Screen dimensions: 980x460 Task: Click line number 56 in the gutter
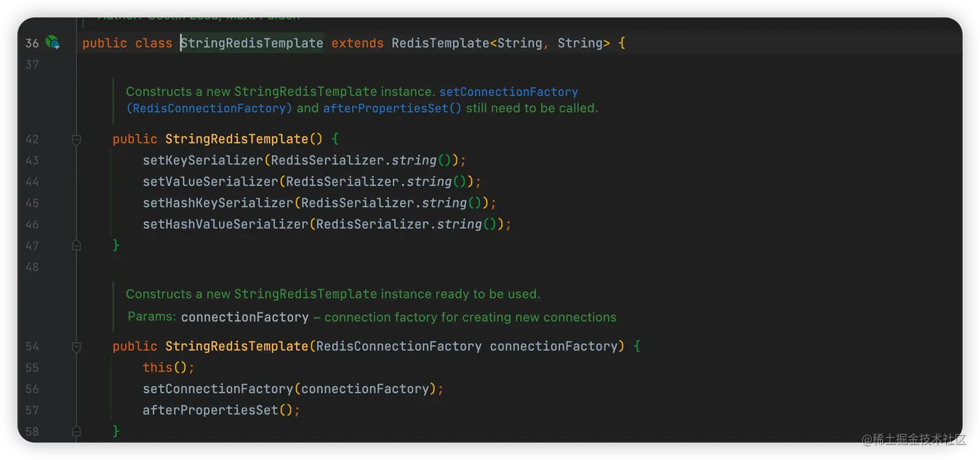point(32,389)
